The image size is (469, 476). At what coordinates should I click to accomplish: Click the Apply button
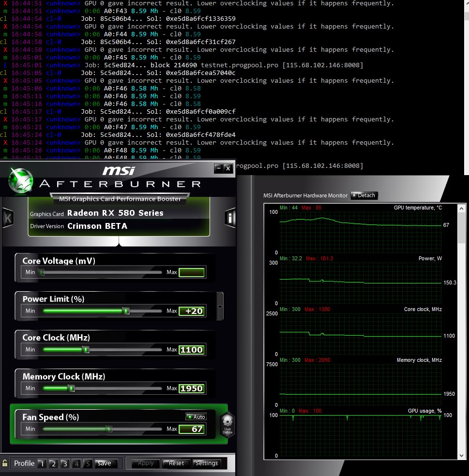[146, 463]
